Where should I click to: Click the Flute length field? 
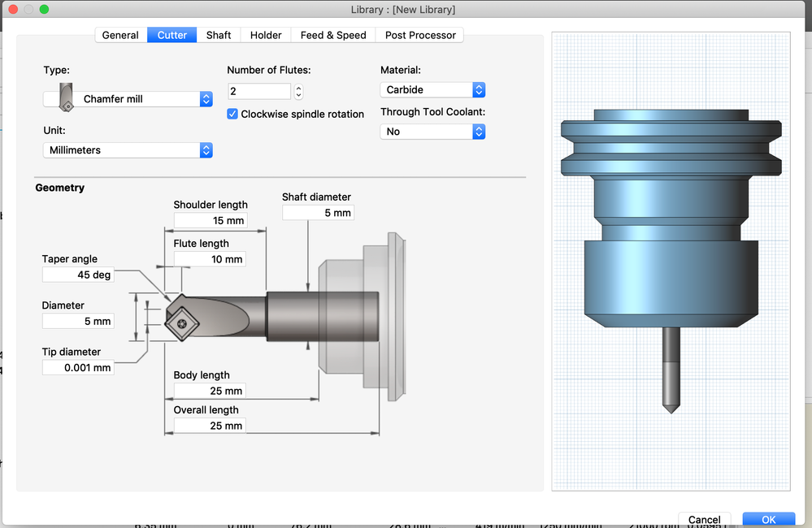click(x=209, y=259)
